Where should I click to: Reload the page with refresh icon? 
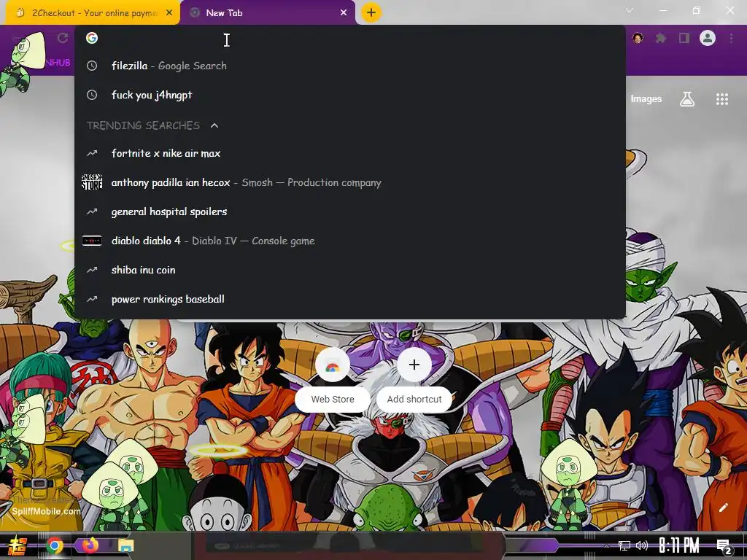coord(63,38)
